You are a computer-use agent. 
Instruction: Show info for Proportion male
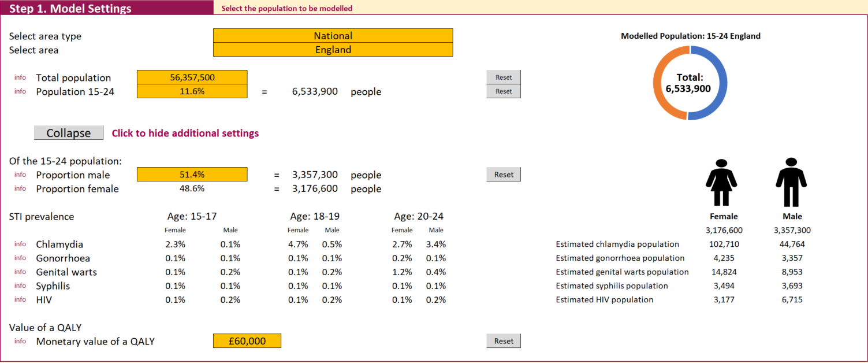(20, 175)
